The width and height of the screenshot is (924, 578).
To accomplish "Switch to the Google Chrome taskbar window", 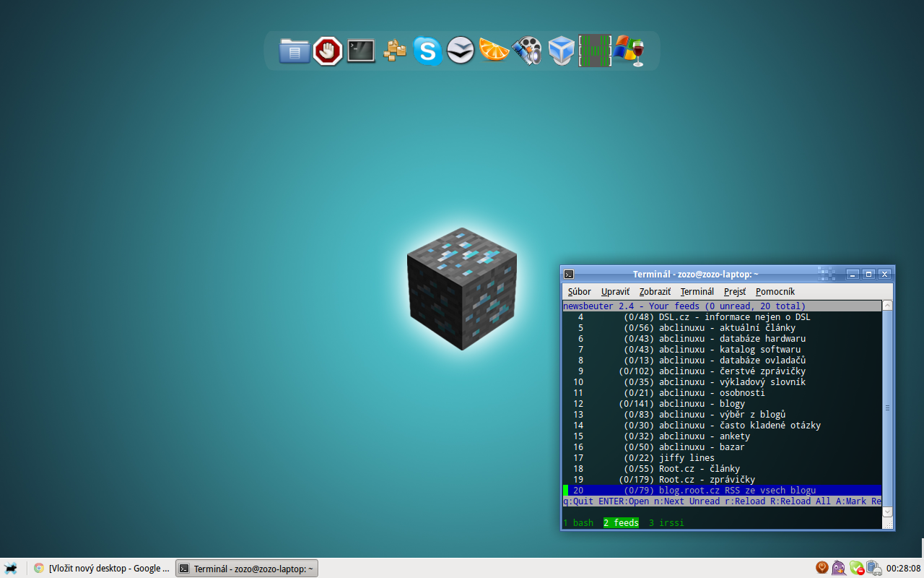I will (x=101, y=569).
